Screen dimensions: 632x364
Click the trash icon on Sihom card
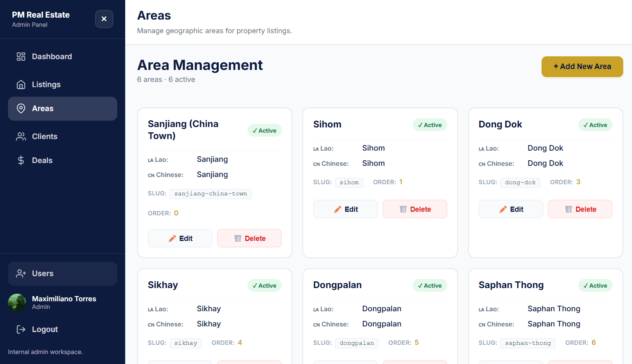[x=403, y=209]
